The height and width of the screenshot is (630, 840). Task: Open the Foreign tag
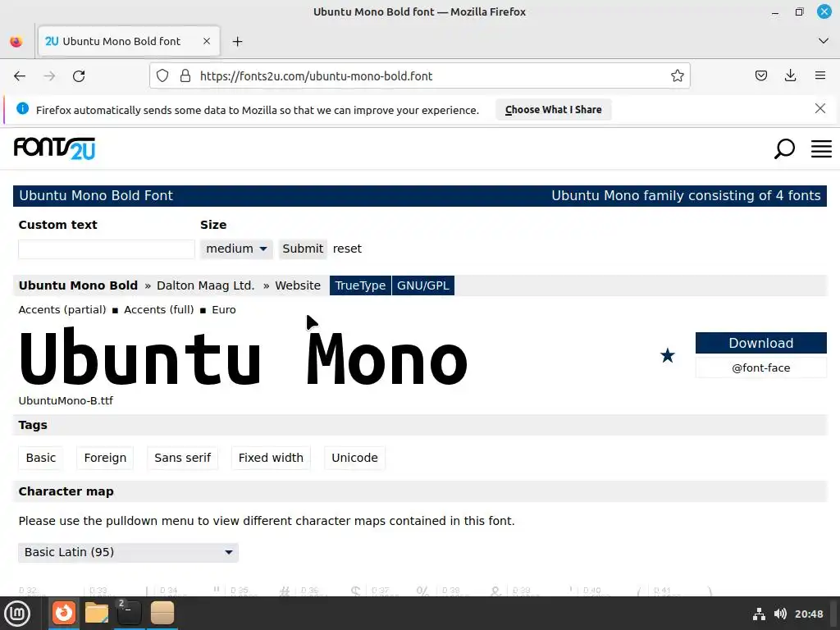pos(105,458)
